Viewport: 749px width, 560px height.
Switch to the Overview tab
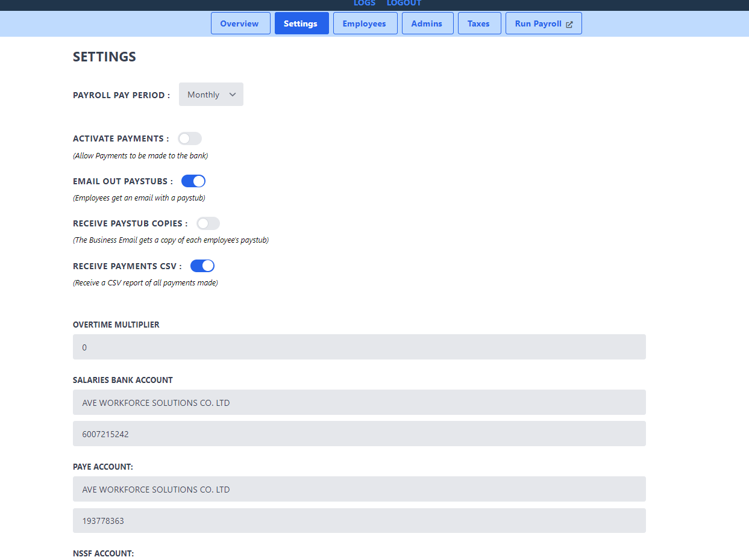click(x=240, y=23)
